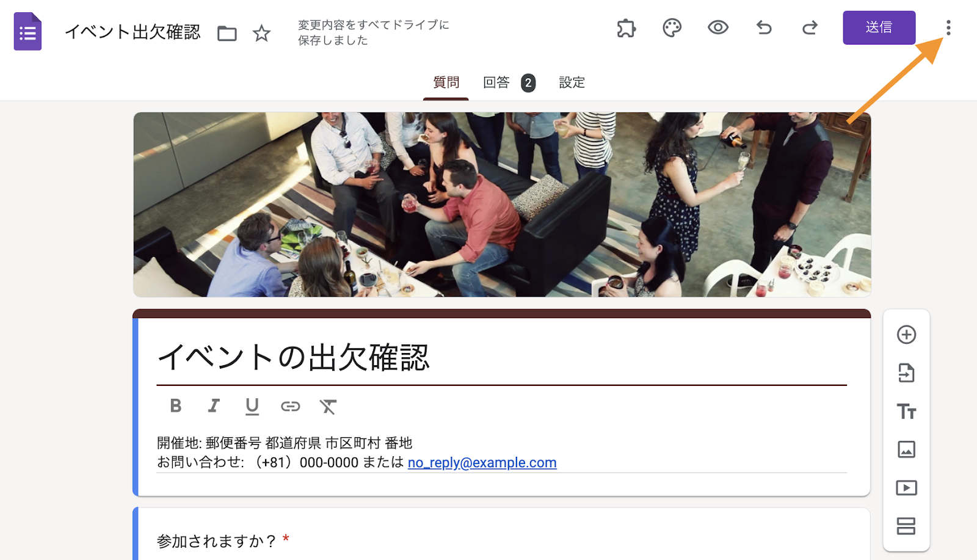Switch to the 回答 responses tab
Viewport: 977px width, 560px height.
click(x=509, y=82)
